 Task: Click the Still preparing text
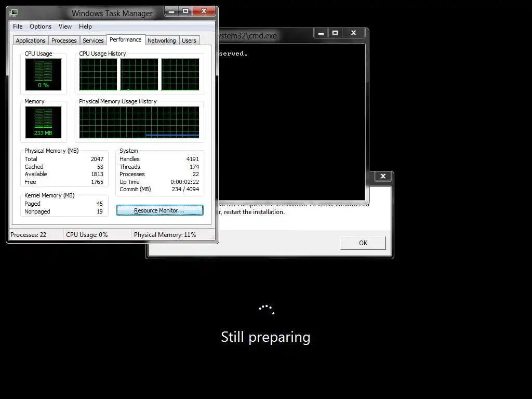(x=265, y=337)
